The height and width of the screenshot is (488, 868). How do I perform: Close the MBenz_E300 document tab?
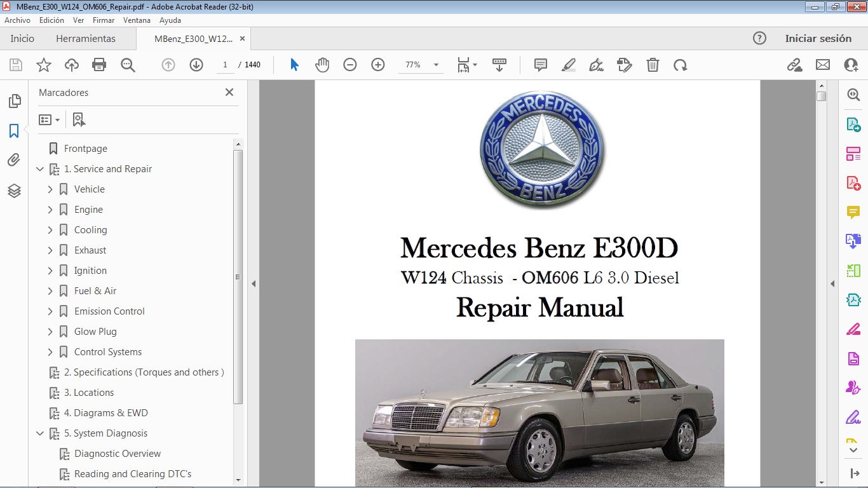click(x=242, y=38)
